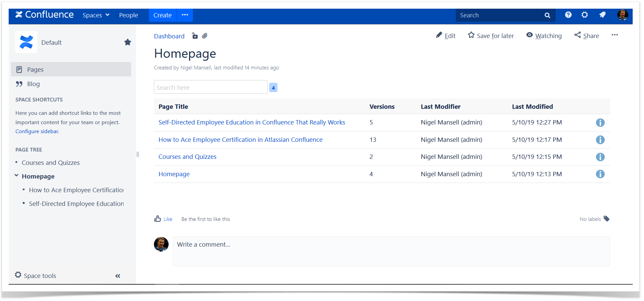Open the notifications icon
Screen dimensions: 644x301
coord(602,15)
